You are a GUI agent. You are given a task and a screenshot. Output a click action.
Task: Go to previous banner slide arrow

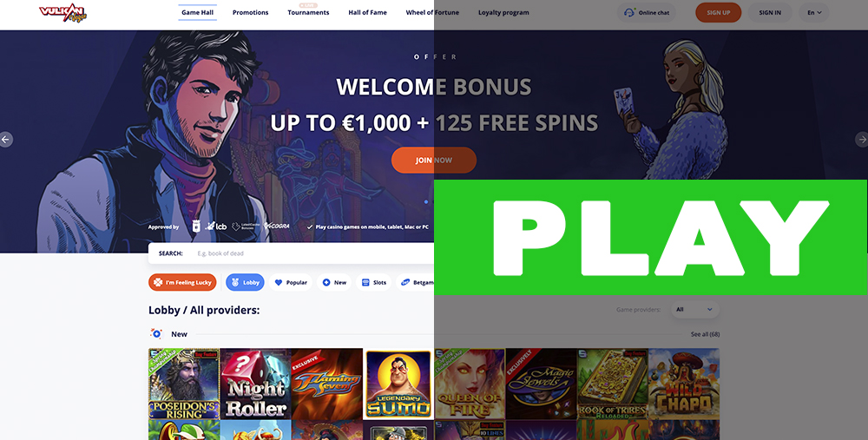point(6,140)
